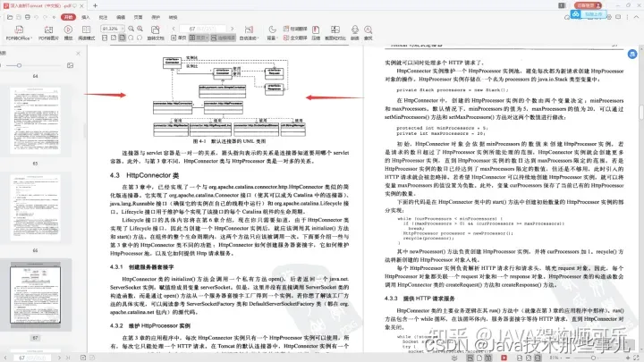Expand the quick access toolbar arrow
Screen dimensions: 644x362
click(54, 17)
